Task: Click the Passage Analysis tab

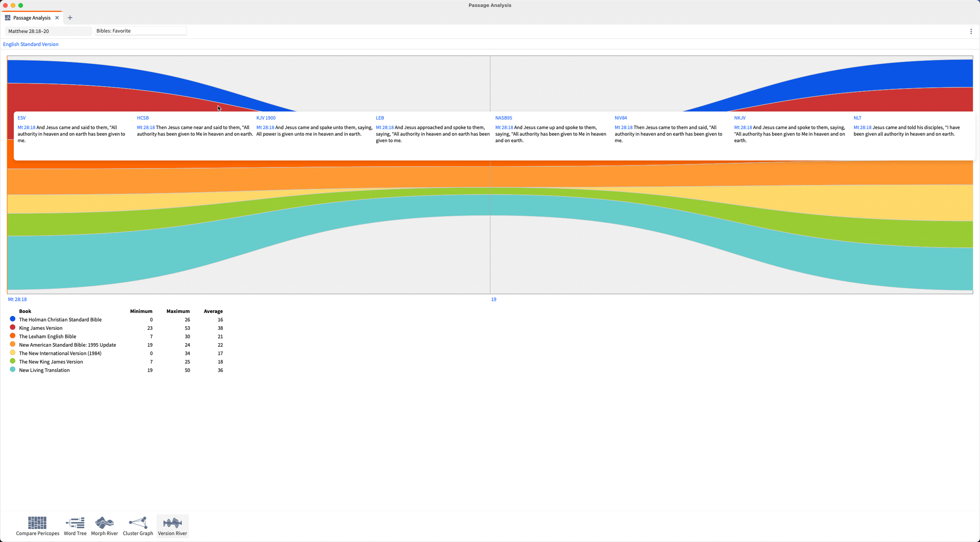Action: point(31,18)
